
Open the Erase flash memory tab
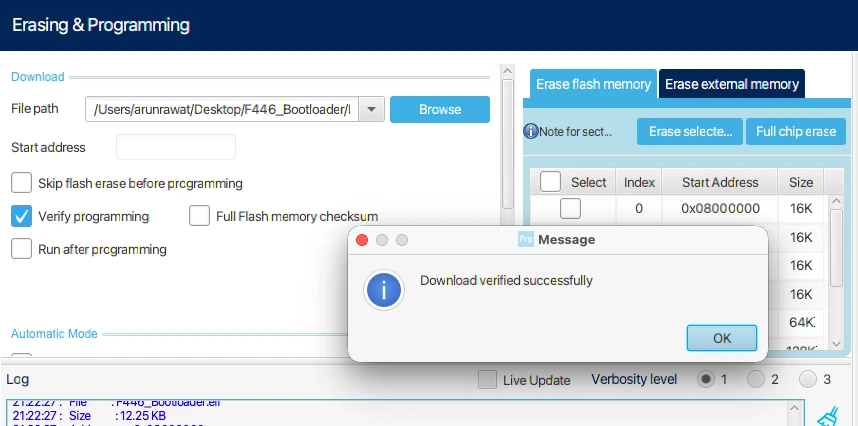(x=593, y=84)
